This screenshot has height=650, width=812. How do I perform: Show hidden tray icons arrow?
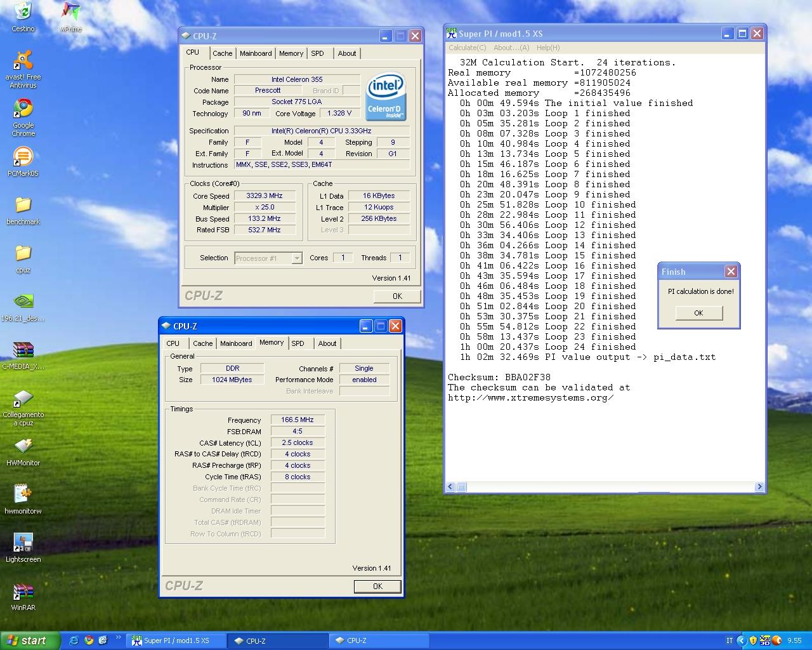click(742, 640)
